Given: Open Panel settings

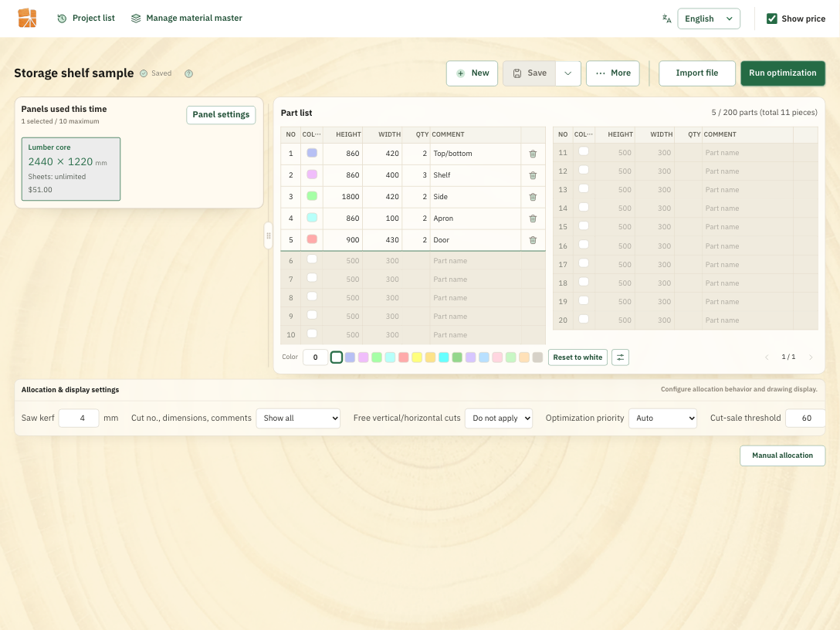Looking at the screenshot, I should click(x=221, y=114).
